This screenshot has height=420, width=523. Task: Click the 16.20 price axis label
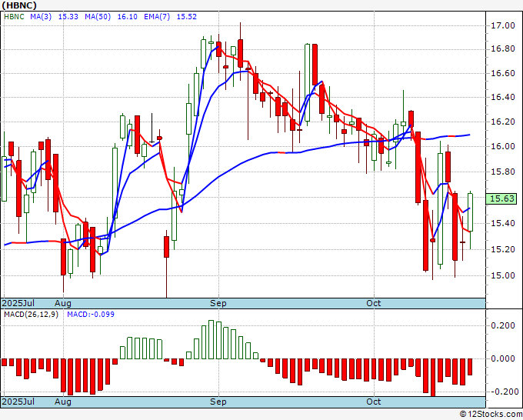coord(503,122)
